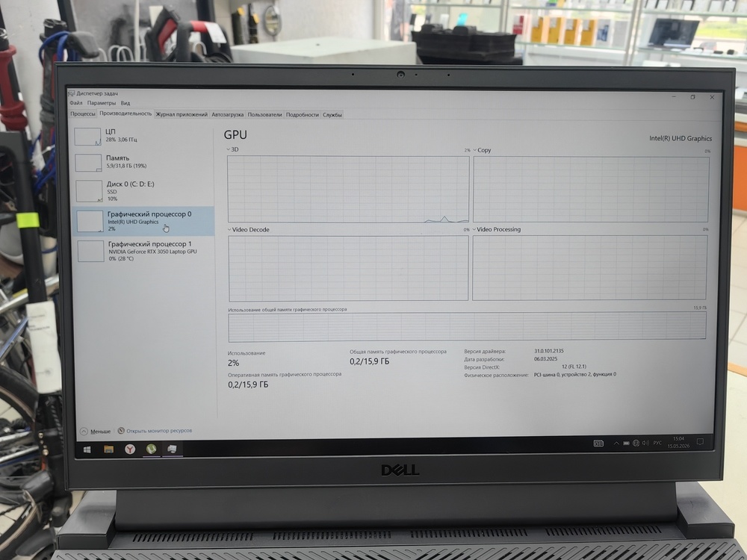Image resolution: width=747 pixels, height=560 pixels.
Task: Click the GPU 1 mini graph thumbnail
Action: click(91, 251)
